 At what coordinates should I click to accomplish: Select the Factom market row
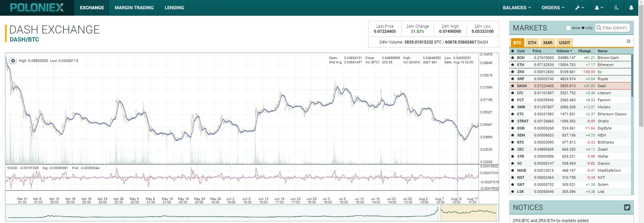(571, 100)
